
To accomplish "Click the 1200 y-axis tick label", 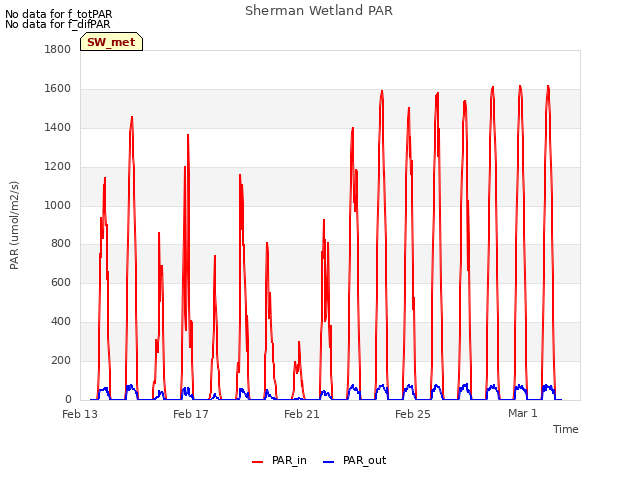I will [58, 167].
